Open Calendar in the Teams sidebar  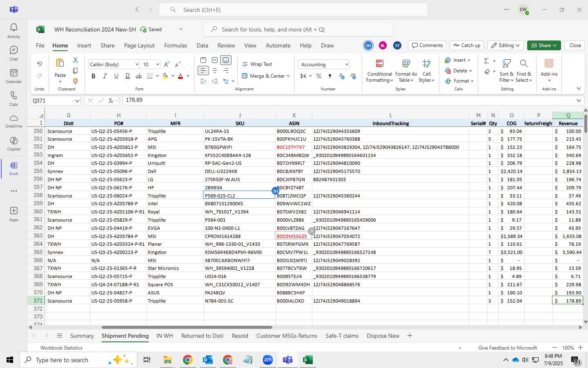coord(13,76)
